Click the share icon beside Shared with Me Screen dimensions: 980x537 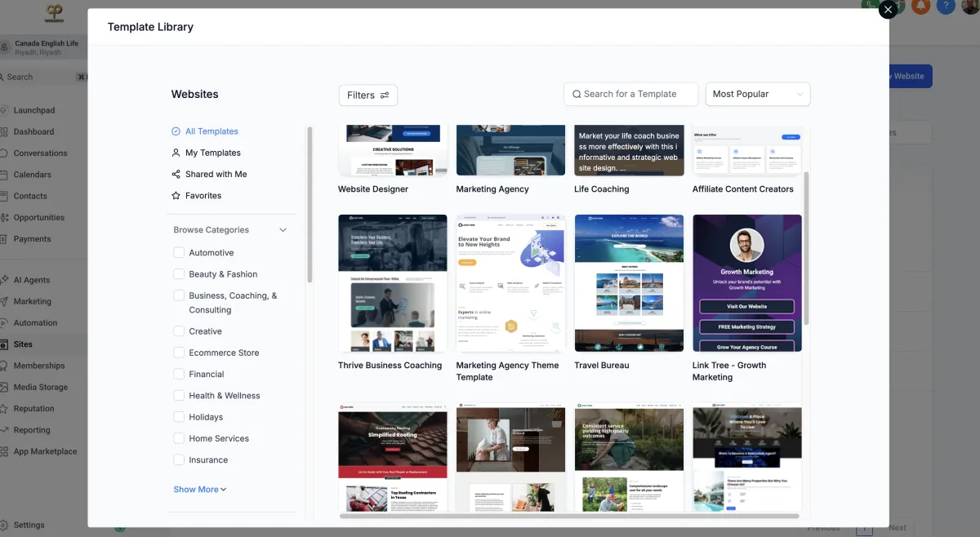pyautogui.click(x=176, y=174)
